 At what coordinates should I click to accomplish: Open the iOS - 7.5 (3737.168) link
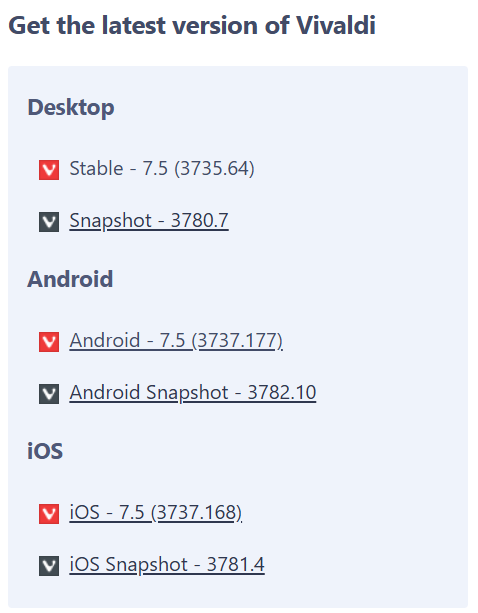coord(156,513)
